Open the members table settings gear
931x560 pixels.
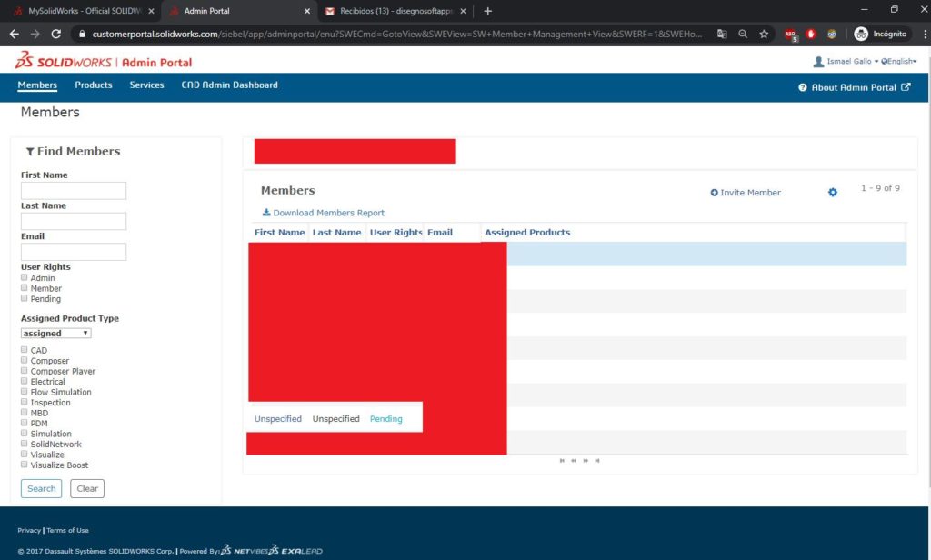click(x=833, y=192)
